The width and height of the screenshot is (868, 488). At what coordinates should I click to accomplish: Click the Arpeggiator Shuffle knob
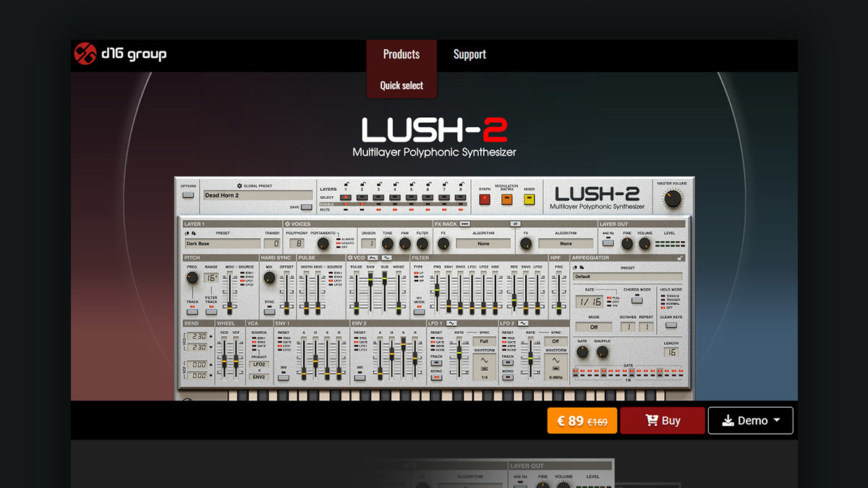pos(603,351)
